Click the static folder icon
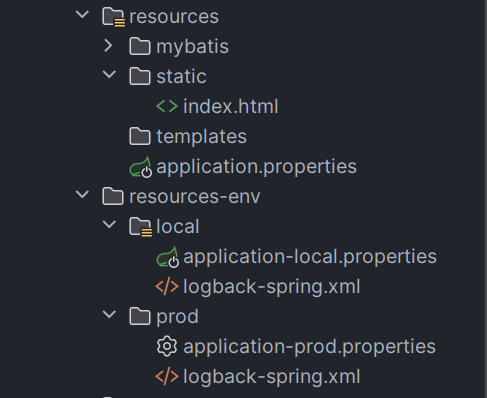This screenshot has width=487, height=398. (x=140, y=76)
